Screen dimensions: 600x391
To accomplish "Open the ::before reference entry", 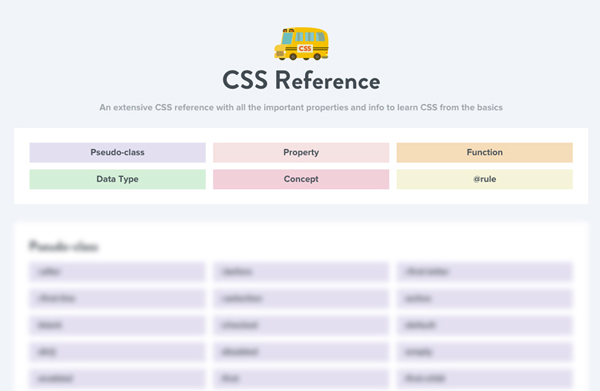I will tap(301, 272).
